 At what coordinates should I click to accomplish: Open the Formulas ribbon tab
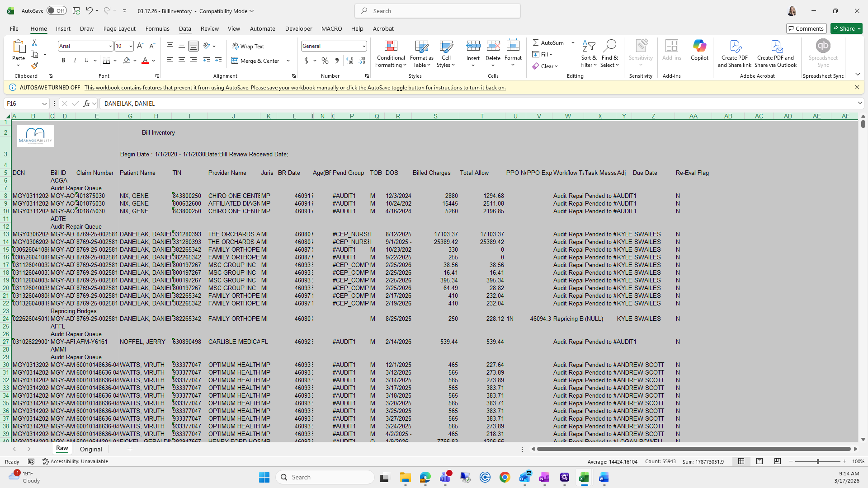click(157, 28)
